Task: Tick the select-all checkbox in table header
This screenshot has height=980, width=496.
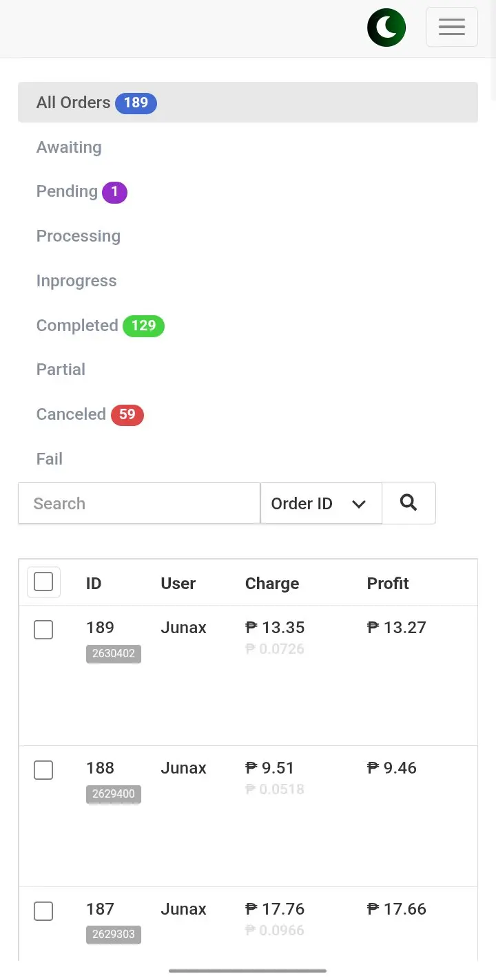Action: (43, 582)
